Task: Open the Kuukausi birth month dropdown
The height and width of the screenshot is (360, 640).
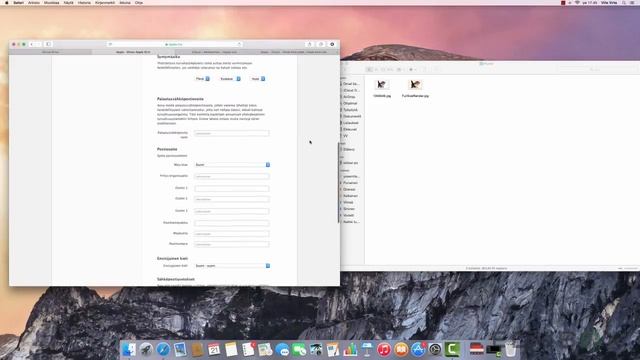Action: pyautogui.click(x=230, y=79)
